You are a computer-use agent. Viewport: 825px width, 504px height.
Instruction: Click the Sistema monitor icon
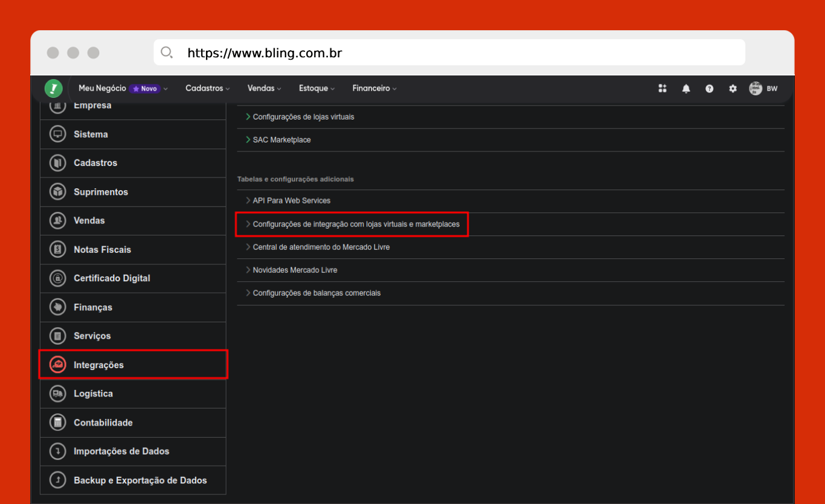[x=57, y=134]
